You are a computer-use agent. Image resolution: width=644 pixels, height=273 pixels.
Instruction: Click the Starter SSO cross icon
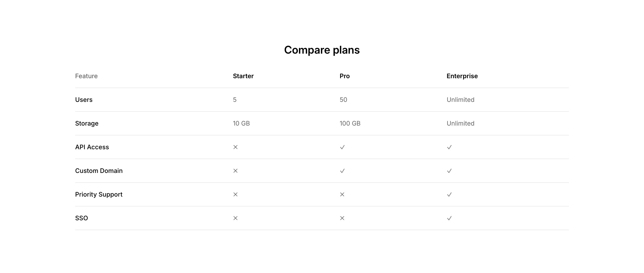(235, 218)
